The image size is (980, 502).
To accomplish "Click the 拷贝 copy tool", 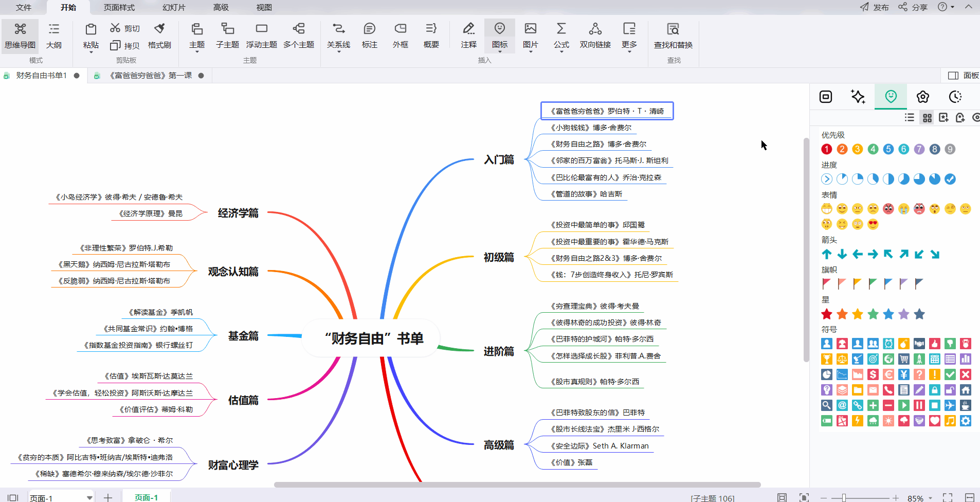I will coord(125,45).
